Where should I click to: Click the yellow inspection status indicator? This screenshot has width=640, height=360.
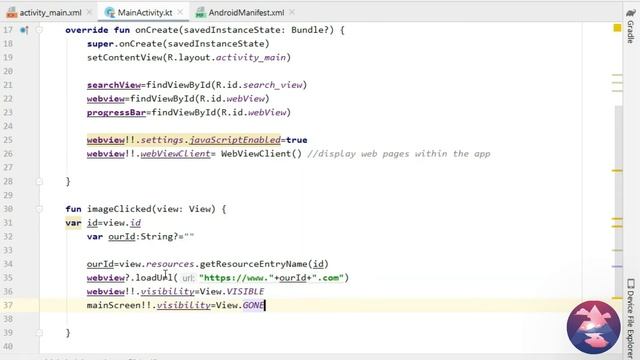pos(617,28)
